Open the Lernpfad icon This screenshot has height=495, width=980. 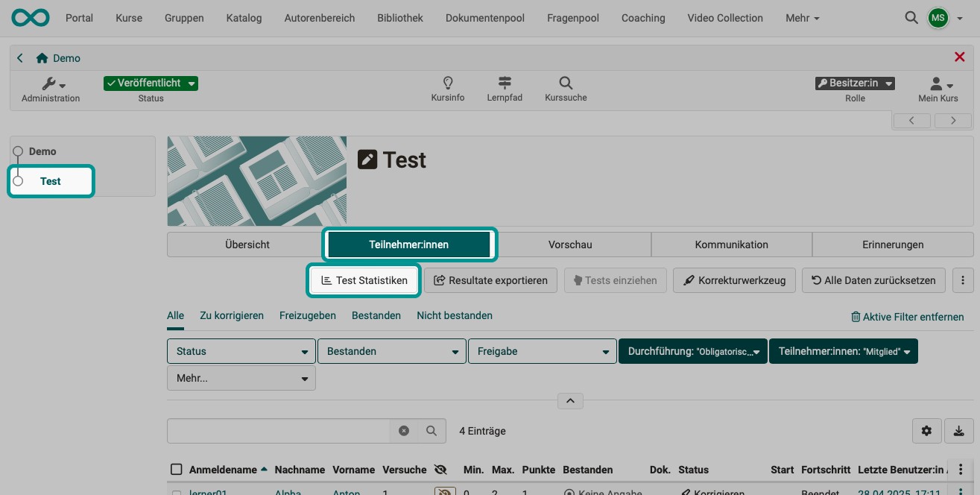(505, 84)
